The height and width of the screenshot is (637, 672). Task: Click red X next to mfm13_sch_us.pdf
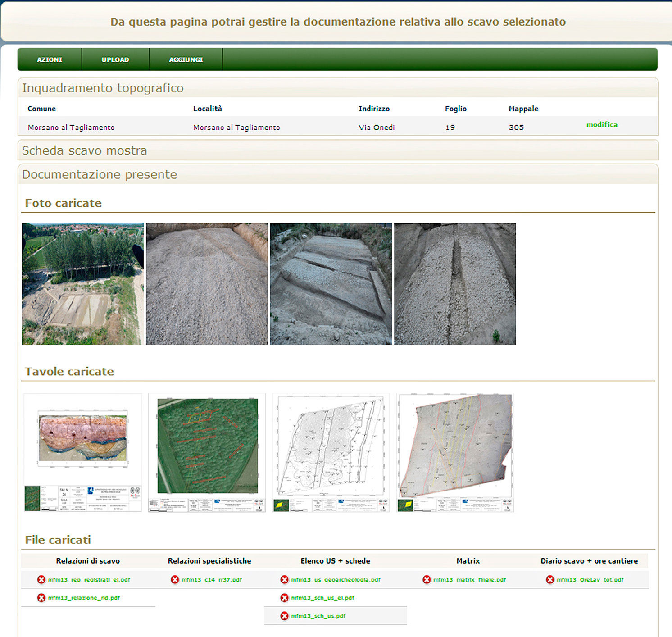pyautogui.click(x=284, y=616)
